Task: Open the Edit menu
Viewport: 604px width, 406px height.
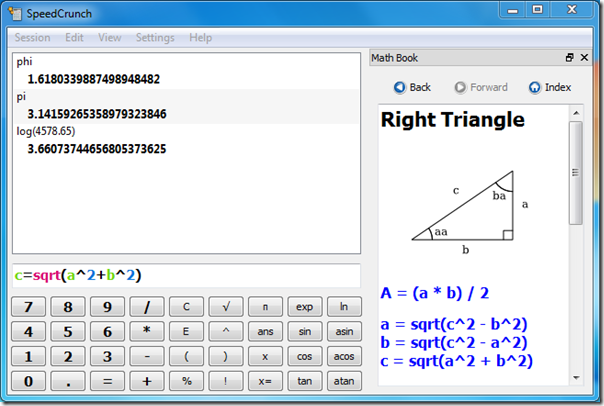Action: tap(74, 37)
